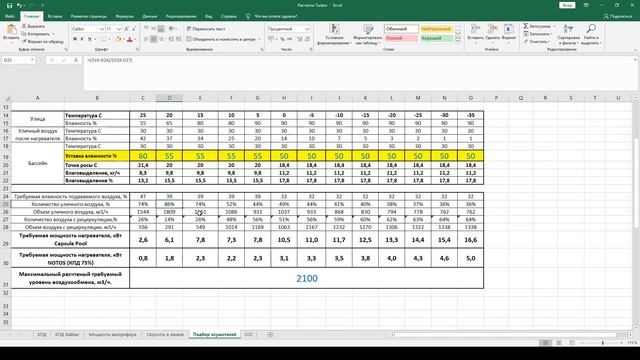Open Fill (Заполнить) dropdown
The width and height of the screenshot is (640, 360).
[538, 34]
